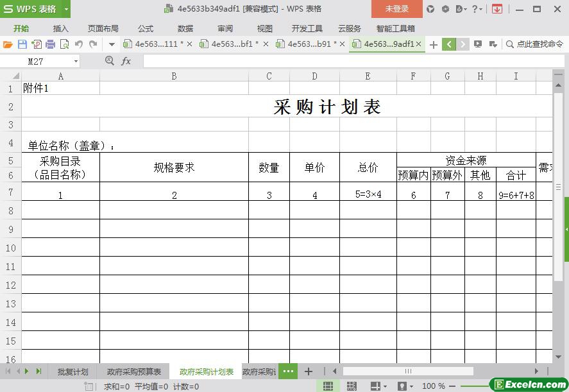Viewport: 569px width, 392px height.
Task: Expand the Name Box dropdown arrow
Action: (x=76, y=62)
